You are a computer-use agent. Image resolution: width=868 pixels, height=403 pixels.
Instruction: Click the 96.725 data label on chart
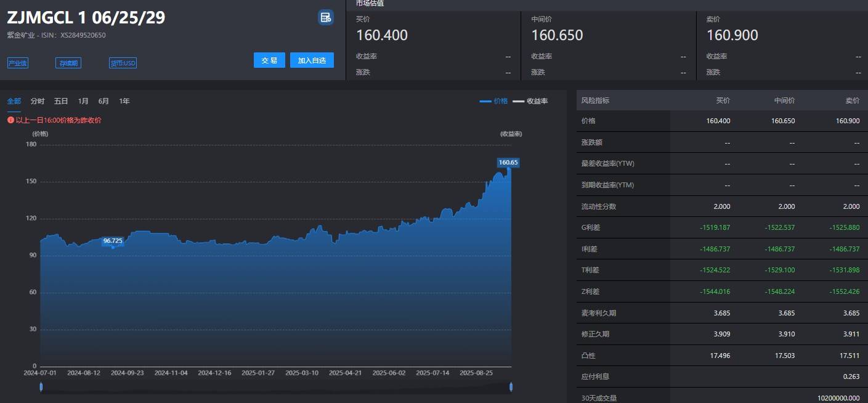(113, 242)
